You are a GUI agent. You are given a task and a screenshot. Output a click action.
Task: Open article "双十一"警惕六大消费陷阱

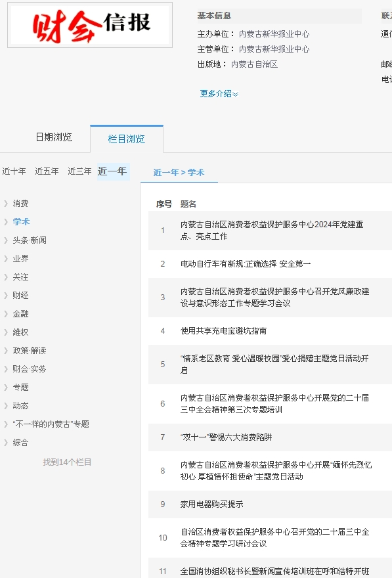pyautogui.click(x=227, y=437)
